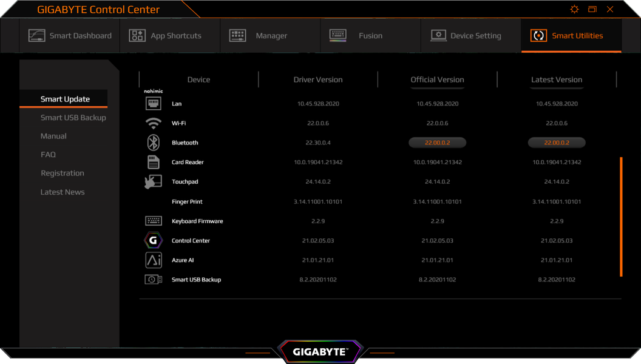Viewport: 641px width, 364px height.
Task: Go to Registration in the sidebar
Action: (x=63, y=174)
